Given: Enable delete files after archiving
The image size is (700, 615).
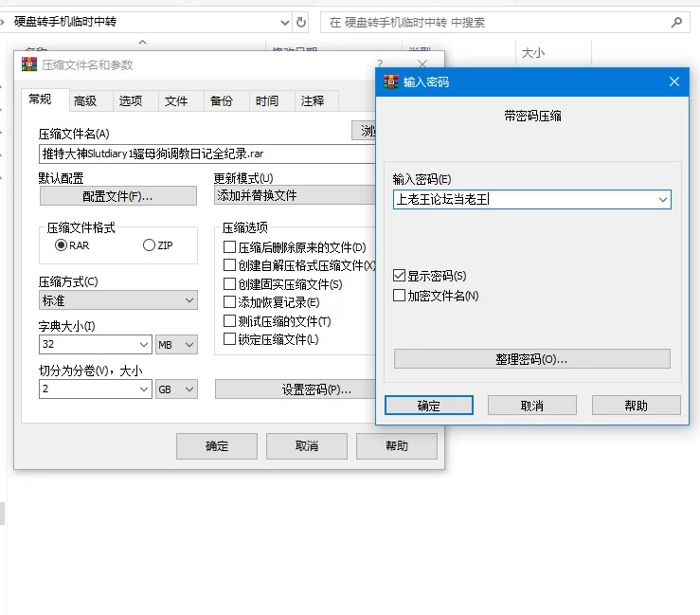Looking at the screenshot, I should (229, 247).
